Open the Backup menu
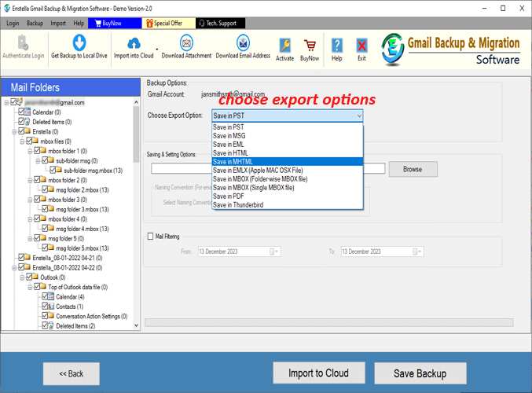 [x=35, y=24]
